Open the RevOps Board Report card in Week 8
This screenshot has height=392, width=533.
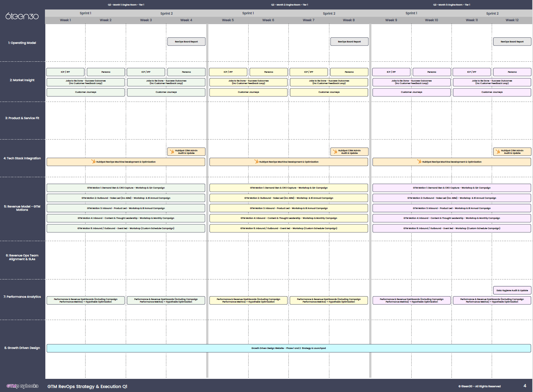[x=349, y=42]
